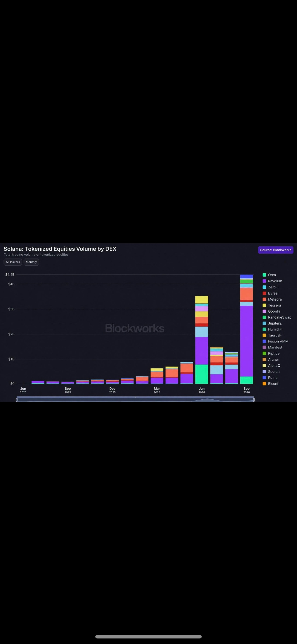Show or hide Archer legend entry
The image size is (297, 644).
271,360
